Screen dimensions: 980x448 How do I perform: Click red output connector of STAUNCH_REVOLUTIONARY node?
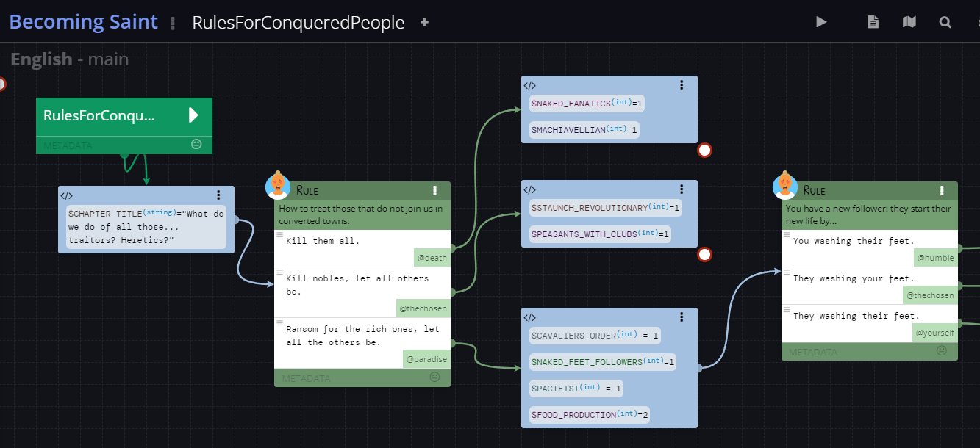[x=704, y=255]
